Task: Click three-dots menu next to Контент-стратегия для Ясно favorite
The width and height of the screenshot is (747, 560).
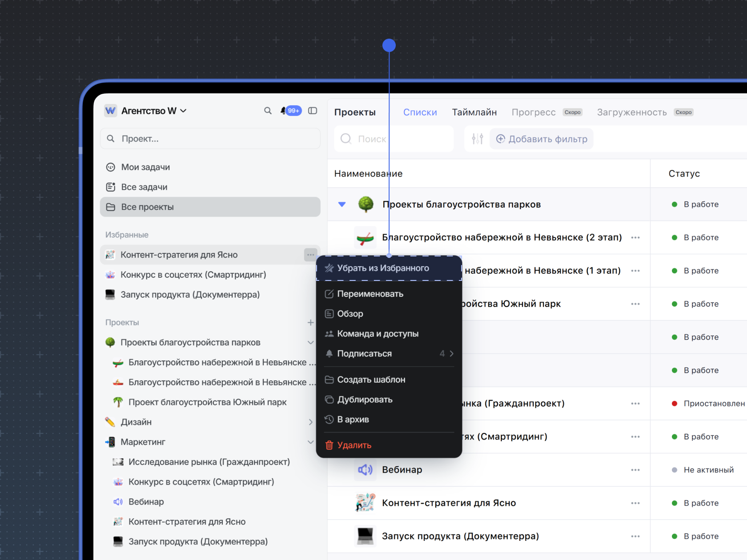Action: pos(310,255)
